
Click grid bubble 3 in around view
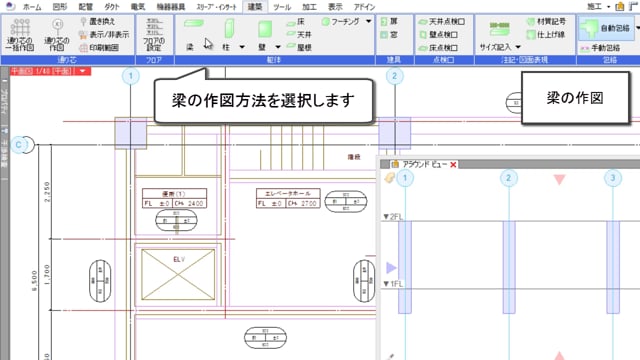(613, 178)
